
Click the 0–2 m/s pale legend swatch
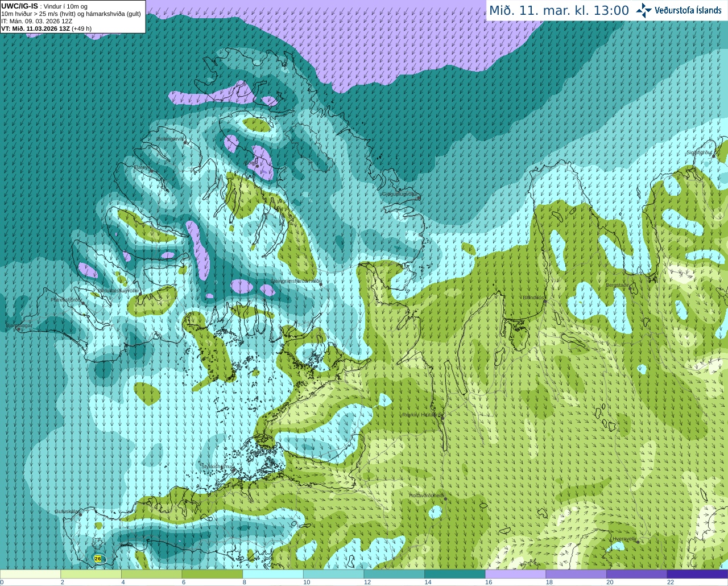point(30,574)
